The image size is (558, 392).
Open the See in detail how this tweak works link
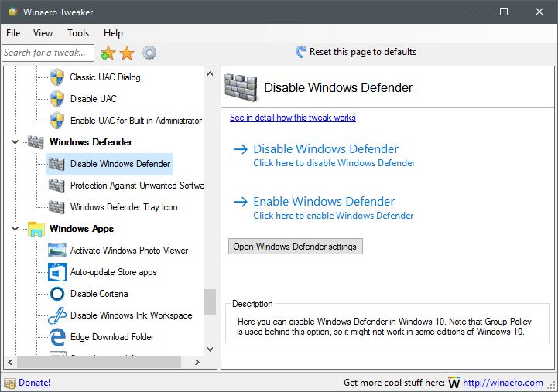pyautogui.click(x=293, y=118)
